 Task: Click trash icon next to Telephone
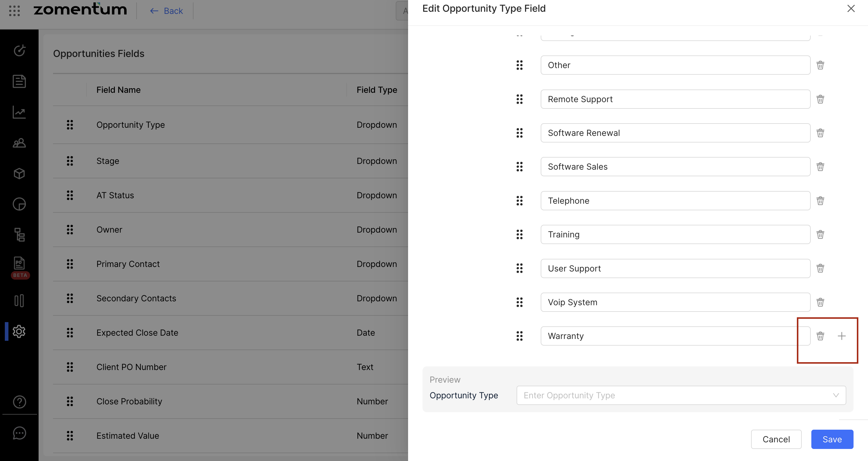click(x=820, y=201)
